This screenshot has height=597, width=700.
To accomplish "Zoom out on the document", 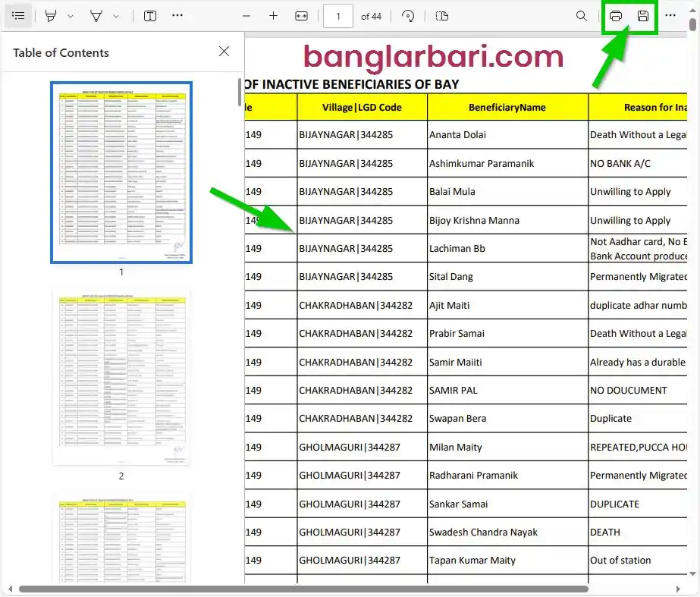I will pyautogui.click(x=246, y=15).
